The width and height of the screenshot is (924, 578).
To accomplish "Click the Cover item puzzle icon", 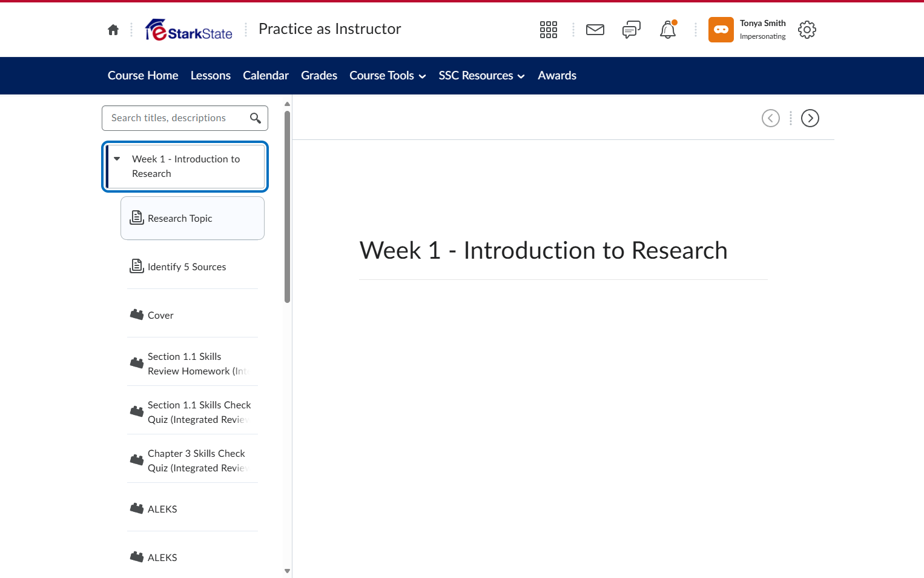I will pos(137,314).
